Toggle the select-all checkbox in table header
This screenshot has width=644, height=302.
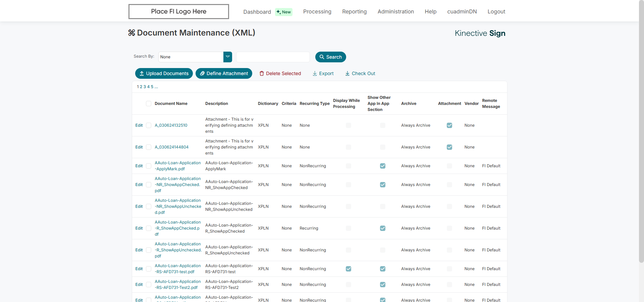[x=149, y=104]
